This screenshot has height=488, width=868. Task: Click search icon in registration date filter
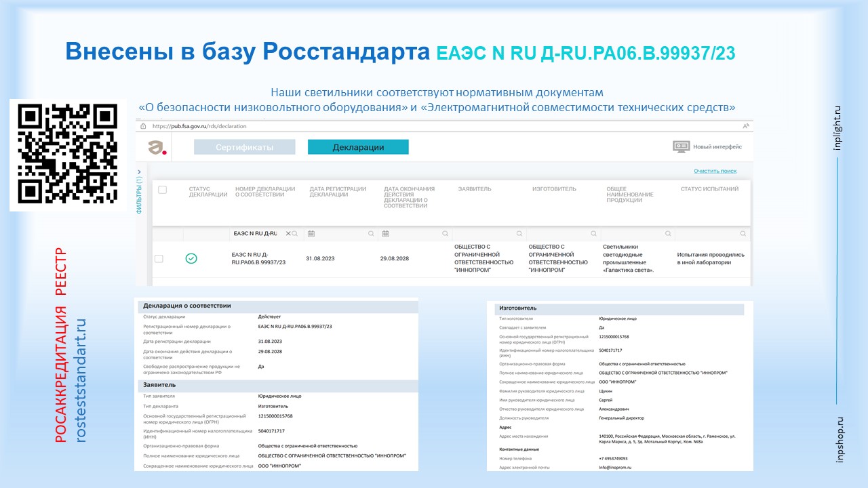[371, 233]
